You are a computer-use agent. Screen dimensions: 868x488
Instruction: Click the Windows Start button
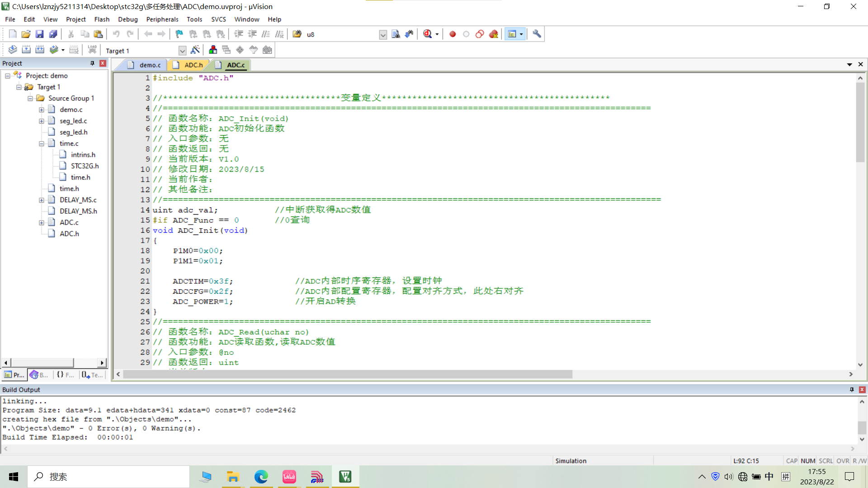coord(14,477)
